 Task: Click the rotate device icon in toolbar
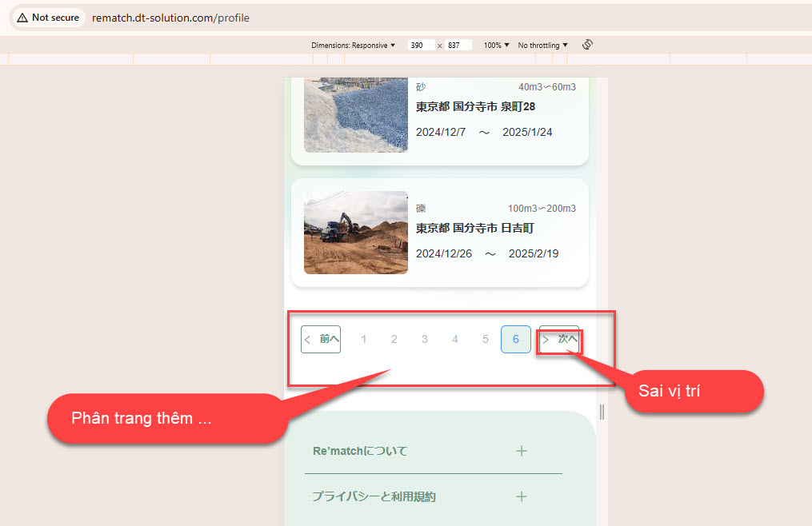pos(587,45)
